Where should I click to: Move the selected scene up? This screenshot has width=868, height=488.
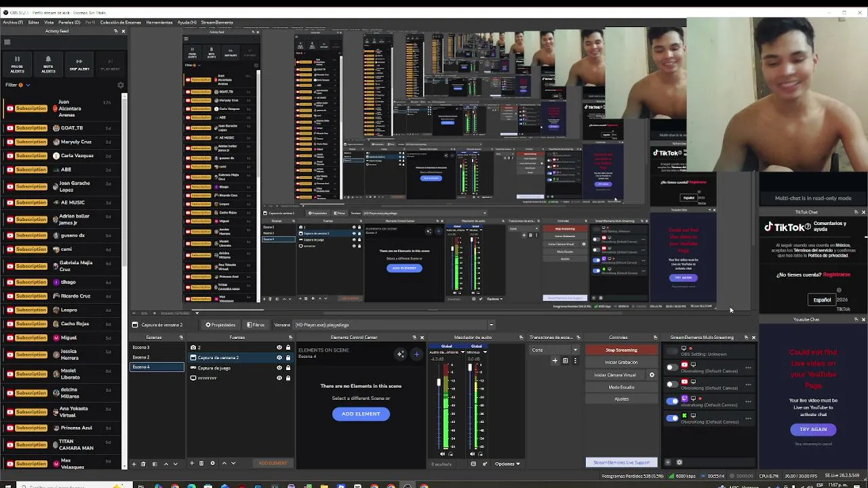[166, 464]
